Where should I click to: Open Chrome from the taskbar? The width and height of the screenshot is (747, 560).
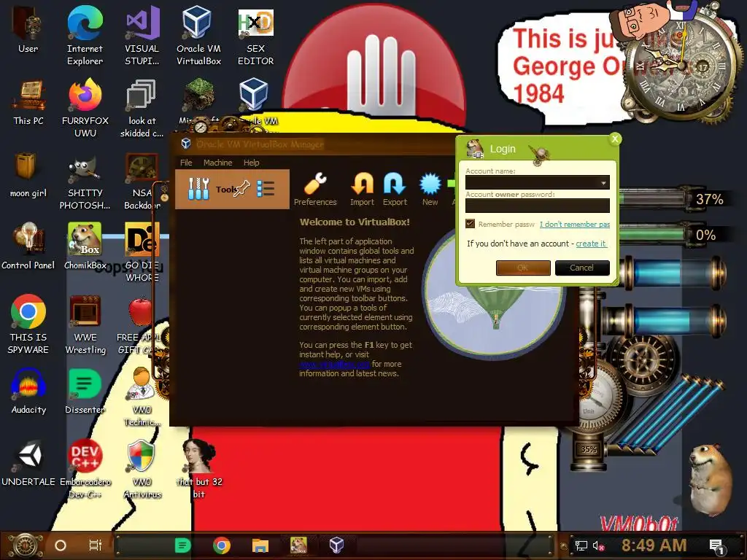click(222, 545)
